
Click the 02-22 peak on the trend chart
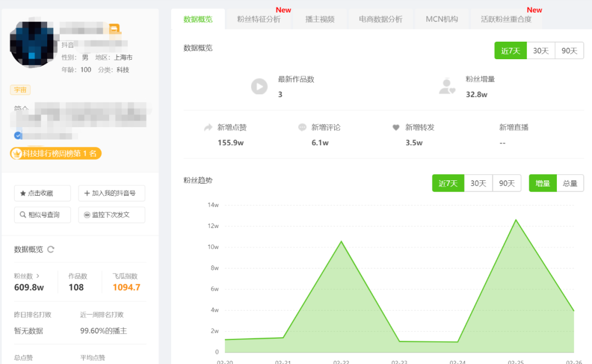click(x=341, y=241)
